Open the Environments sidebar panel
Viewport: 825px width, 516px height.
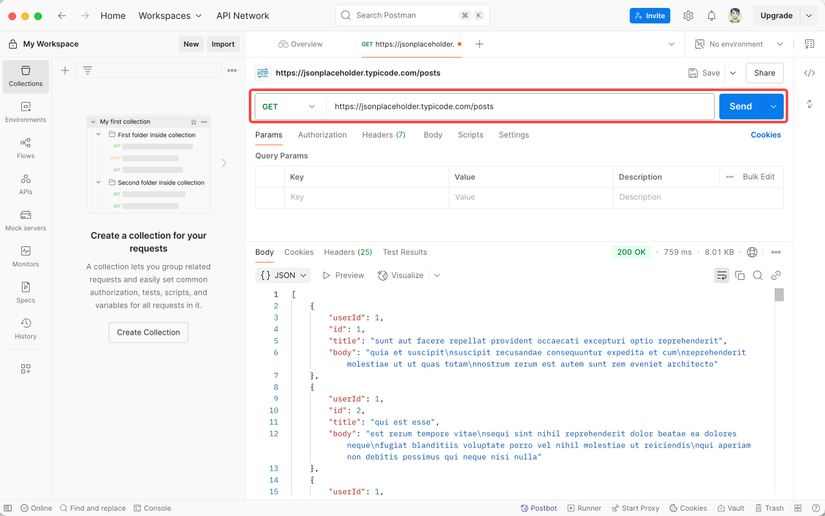click(x=25, y=113)
